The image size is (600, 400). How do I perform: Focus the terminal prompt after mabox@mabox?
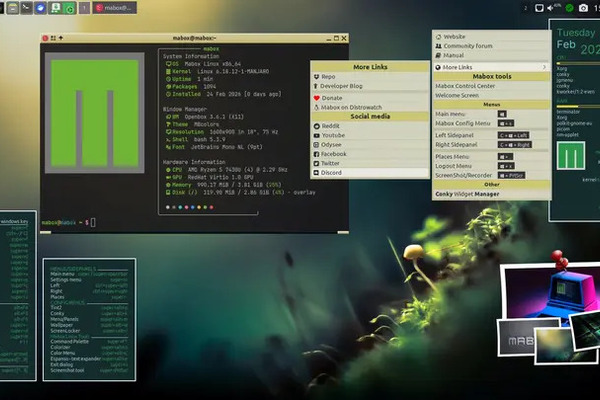[93, 222]
